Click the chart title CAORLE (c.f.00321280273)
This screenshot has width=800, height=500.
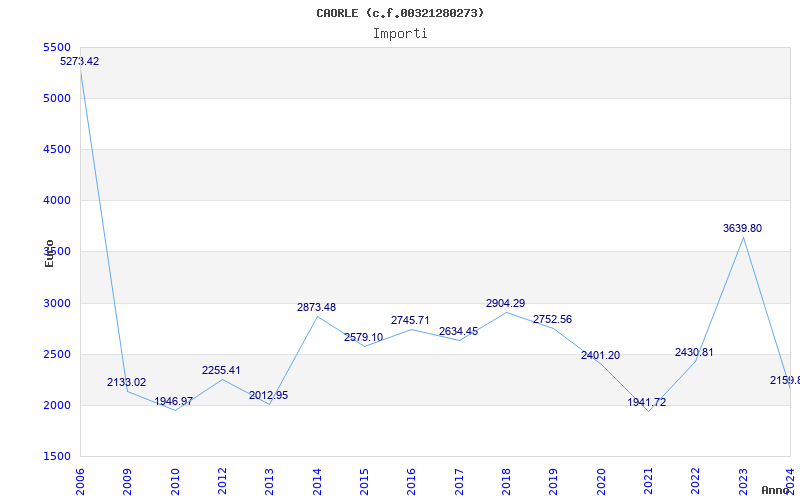pyautogui.click(x=400, y=13)
